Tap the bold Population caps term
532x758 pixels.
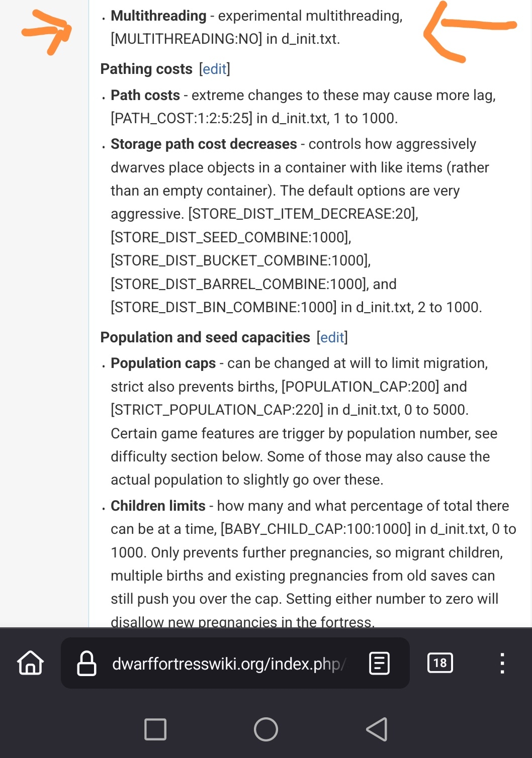[163, 363]
